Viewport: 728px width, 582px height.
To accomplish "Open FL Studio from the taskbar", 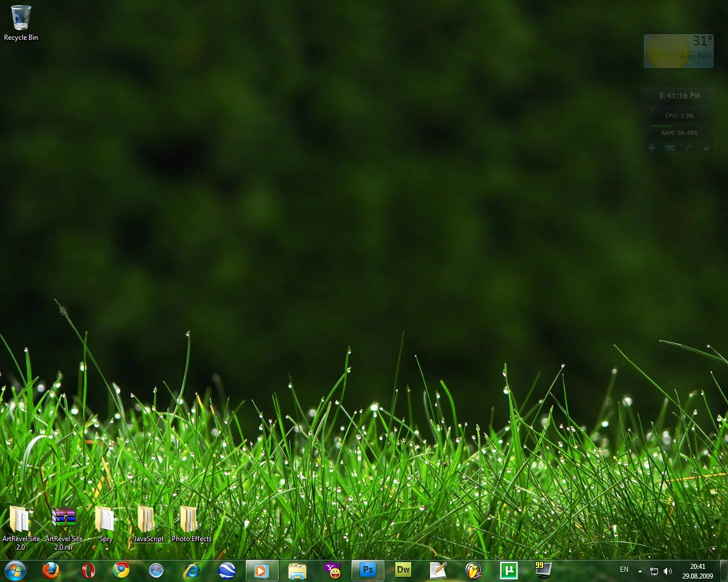I will pos(473,570).
